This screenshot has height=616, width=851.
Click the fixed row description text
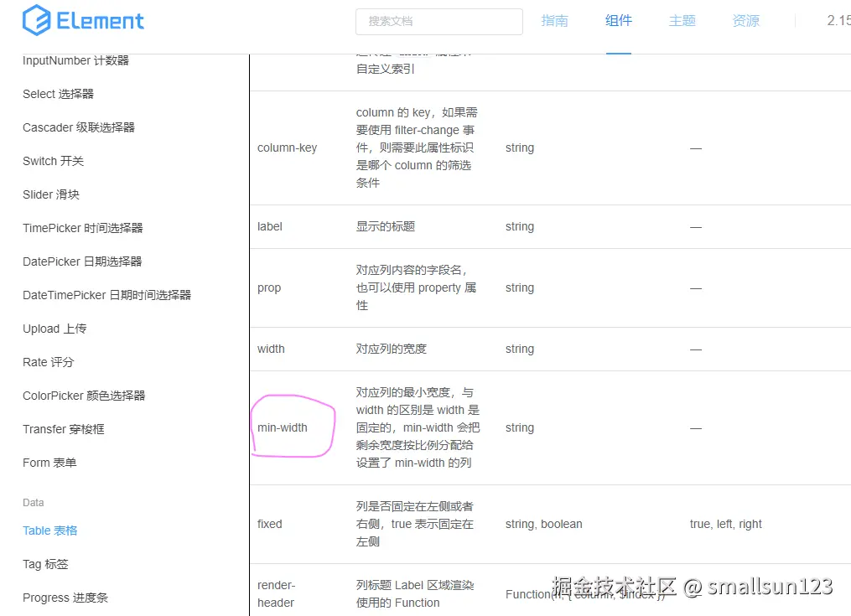pos(415,524)
